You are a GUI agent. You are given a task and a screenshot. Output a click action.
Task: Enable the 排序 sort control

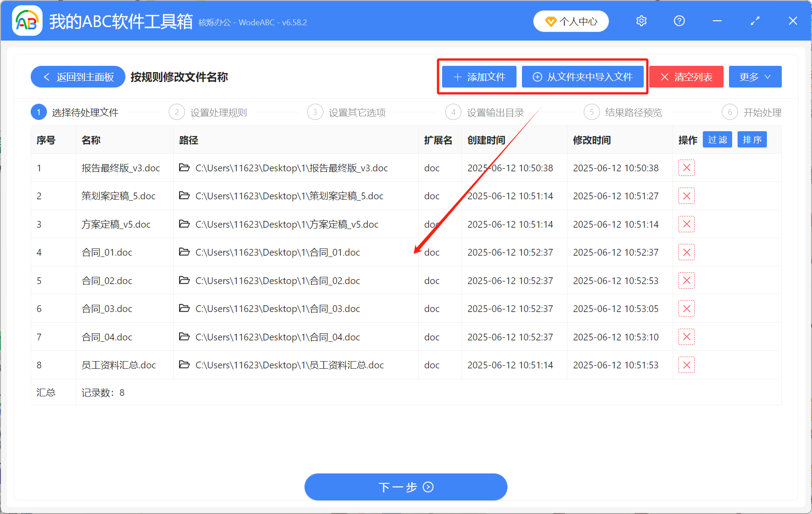coord(752,139)
